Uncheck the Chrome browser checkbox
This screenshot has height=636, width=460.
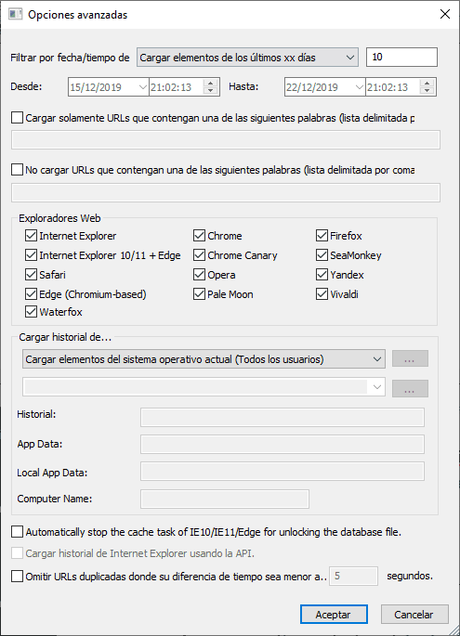pos(199,236)
